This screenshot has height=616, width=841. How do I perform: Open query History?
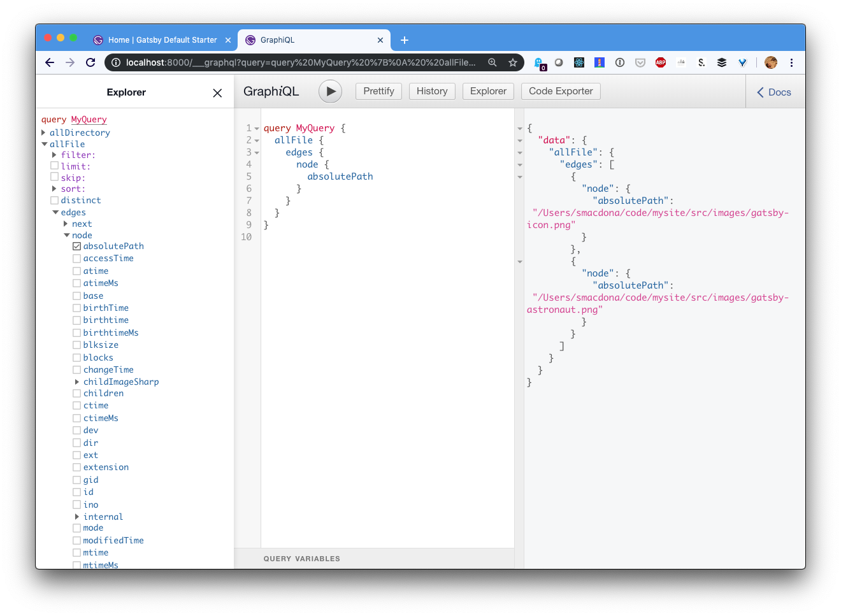click(x=432, y=91)
